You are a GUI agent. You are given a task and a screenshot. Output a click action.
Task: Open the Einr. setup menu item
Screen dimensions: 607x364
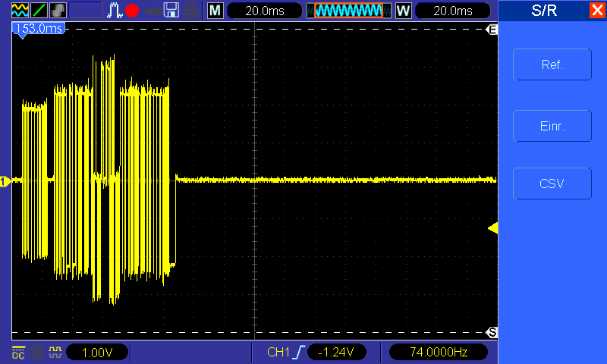tap(552, 126)
